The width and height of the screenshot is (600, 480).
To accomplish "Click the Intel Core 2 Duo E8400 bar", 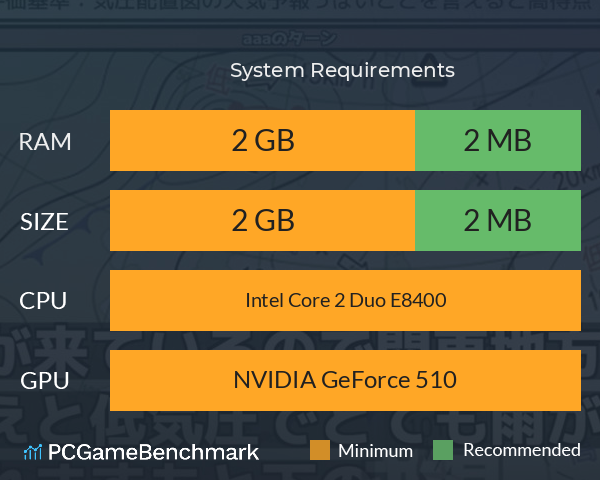I will pyautogui.click(x=345, y=300).
